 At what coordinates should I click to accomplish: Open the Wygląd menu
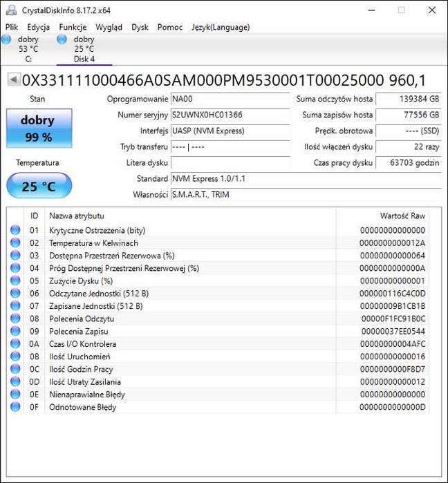click(x=109, y=27)
